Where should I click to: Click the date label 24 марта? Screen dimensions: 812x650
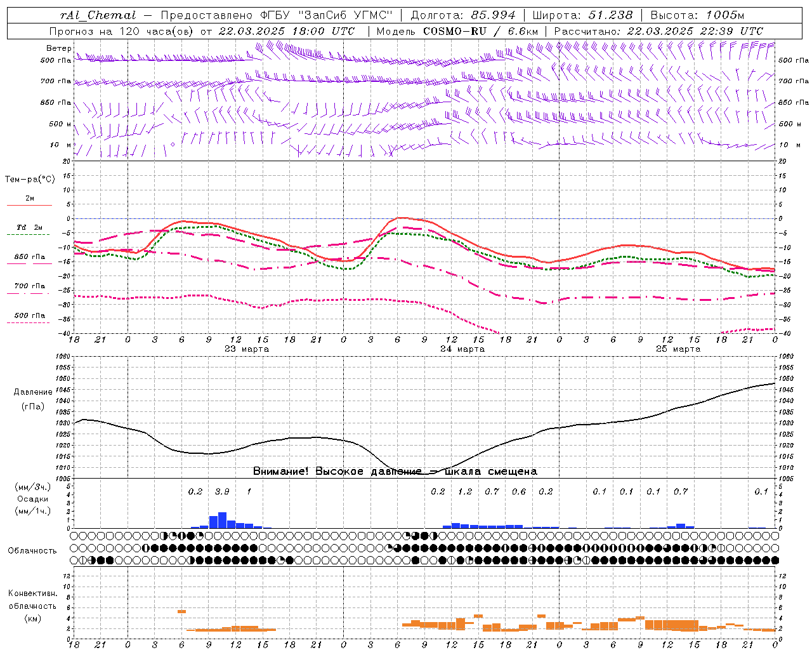462,349
